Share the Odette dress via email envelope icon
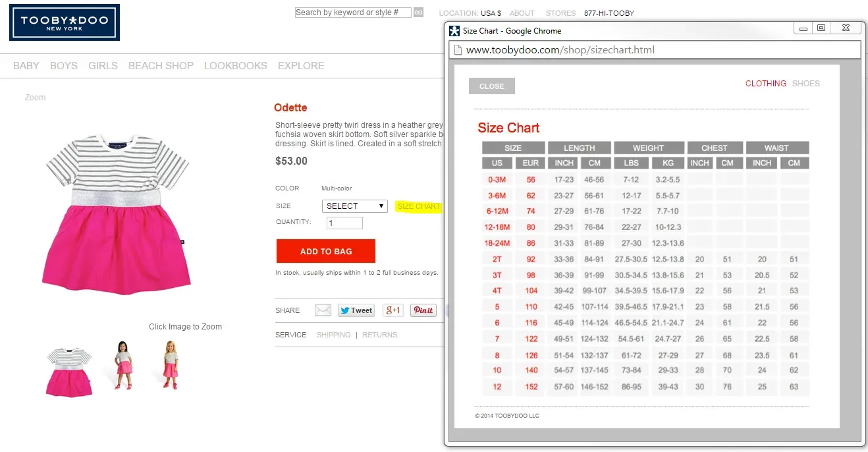This screenshot has height=452, width=868. click(323, 310)
